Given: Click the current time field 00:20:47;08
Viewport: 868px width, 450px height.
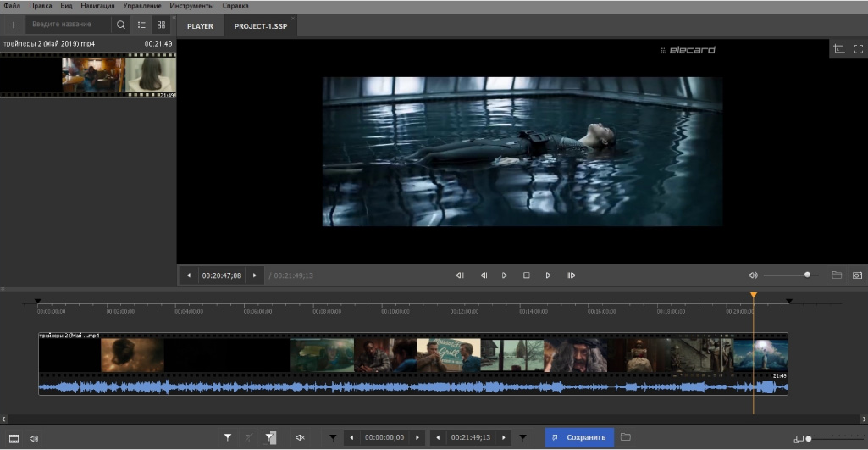Looking at the screenshot, I should [221, 275].
